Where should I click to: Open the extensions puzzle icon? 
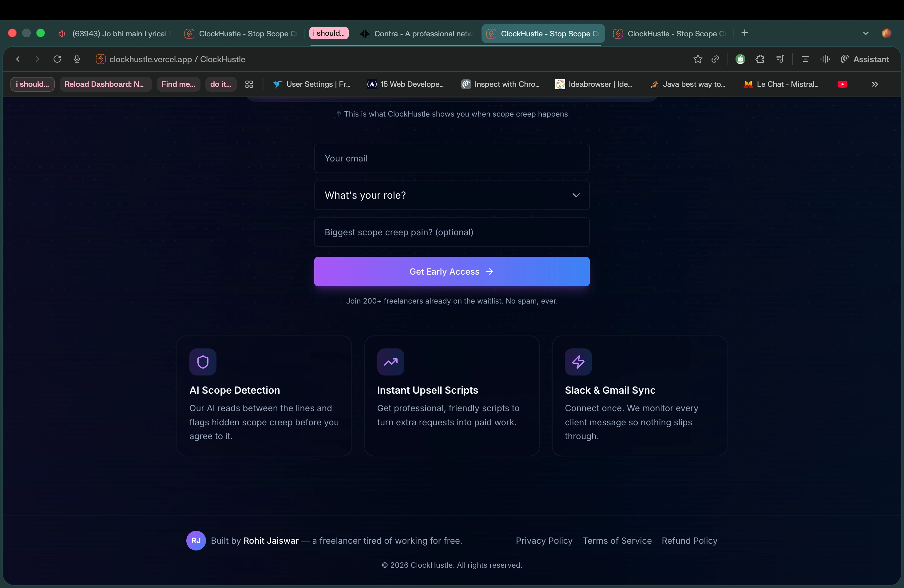click(x=760, y=59)
